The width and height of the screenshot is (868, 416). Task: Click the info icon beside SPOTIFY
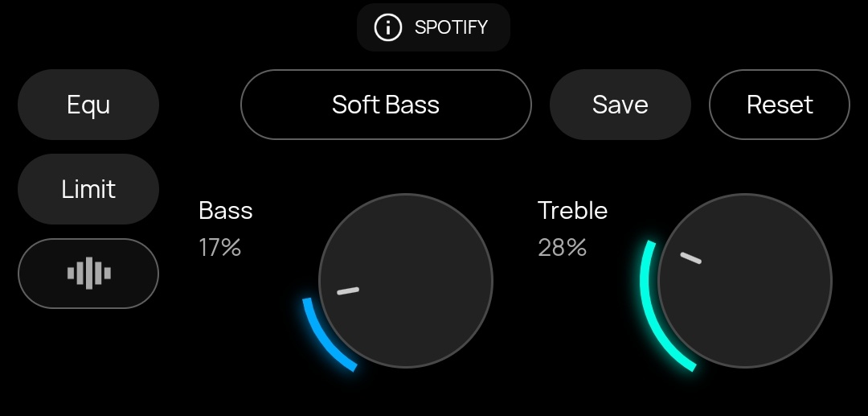387,27
